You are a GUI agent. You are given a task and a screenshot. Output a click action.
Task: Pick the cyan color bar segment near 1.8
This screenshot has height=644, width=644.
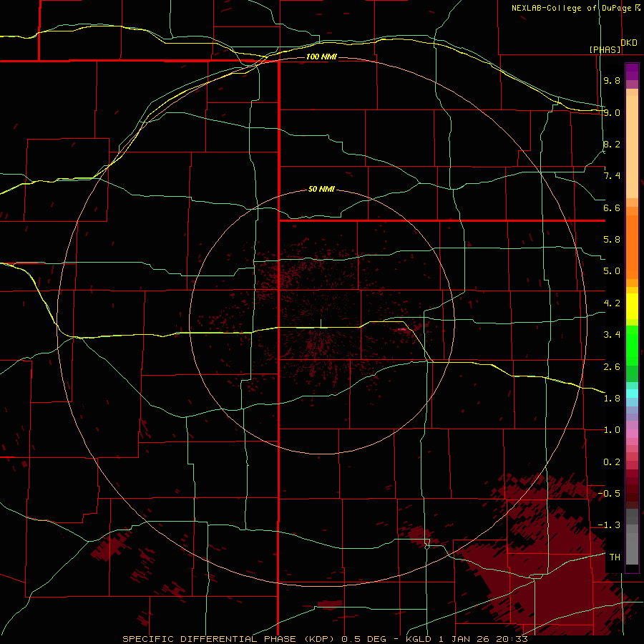[x=632, y=394]
